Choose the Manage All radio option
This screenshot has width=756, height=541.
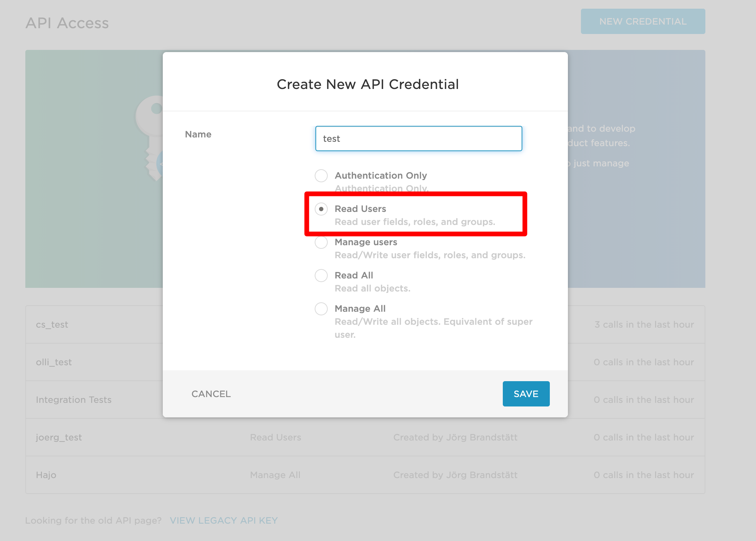pyautogui.click(x=321, y=309)
